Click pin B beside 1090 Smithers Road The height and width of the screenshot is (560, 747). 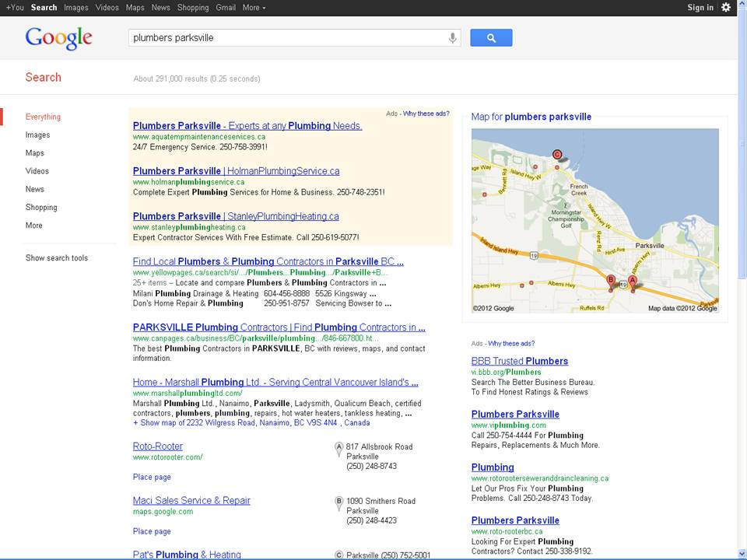click(338, 503)
